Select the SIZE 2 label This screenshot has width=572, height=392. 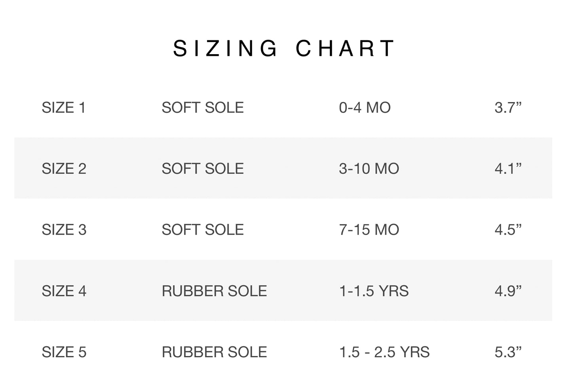64,169
